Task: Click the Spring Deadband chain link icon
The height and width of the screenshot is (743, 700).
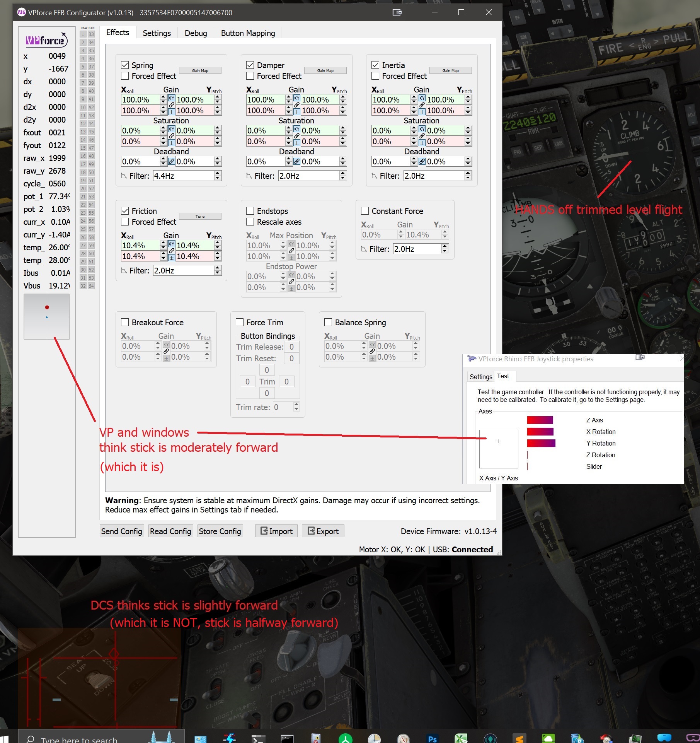Action: coord(171,161)
